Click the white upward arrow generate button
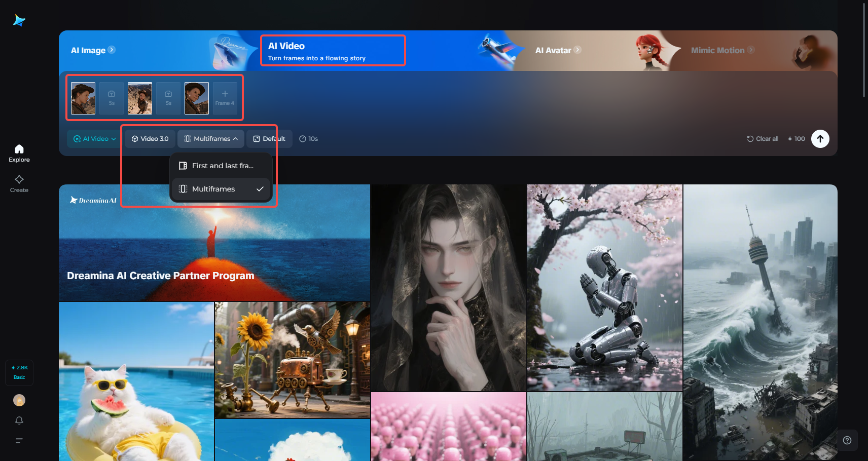This screenshot has width=868, height=461. [x=820, y=139]
